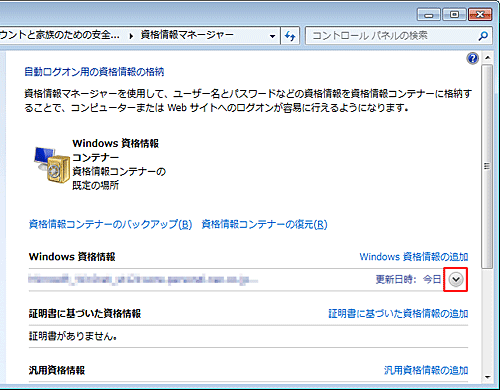Click 汎用資格情報の追加 link
This screenshot has width=500, height=390.
(426, 370)
